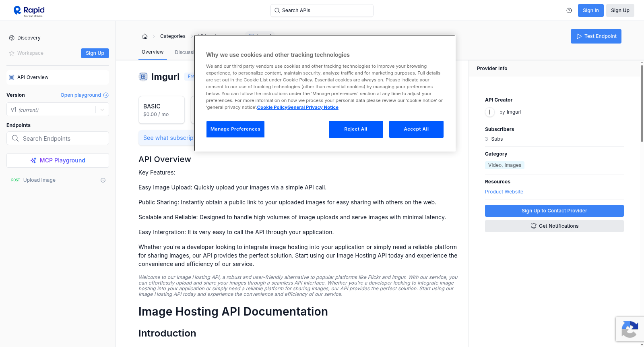644x347 pixels.
Task: Click the Video, Images category tag
Action: pyautogui.click(x=505, y=165)
